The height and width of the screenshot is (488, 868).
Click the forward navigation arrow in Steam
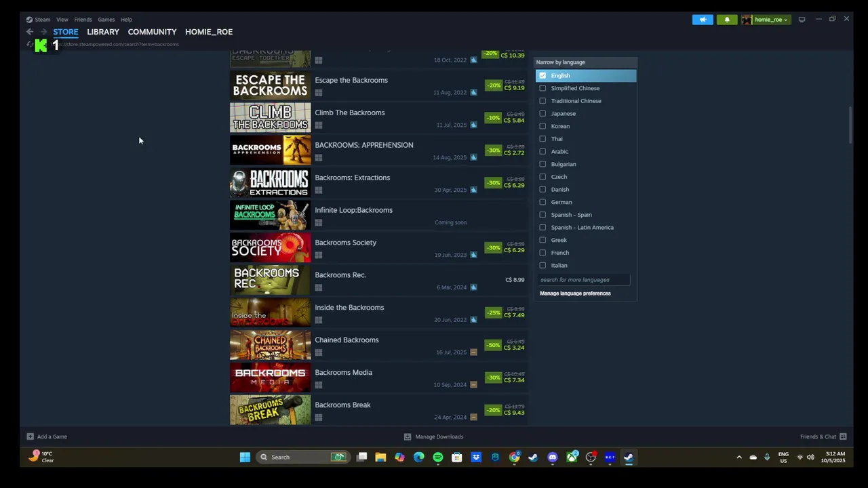[x=43, y=32]
